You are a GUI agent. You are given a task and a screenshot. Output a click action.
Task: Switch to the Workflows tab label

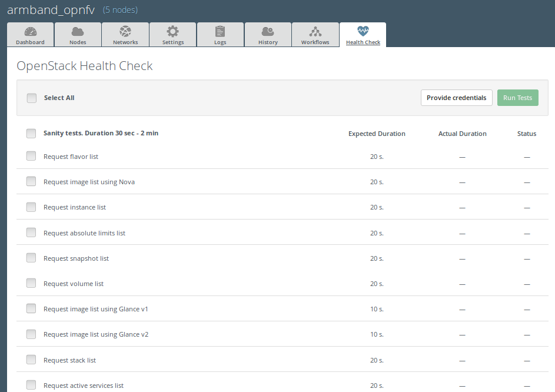click(x=315, y=42)
